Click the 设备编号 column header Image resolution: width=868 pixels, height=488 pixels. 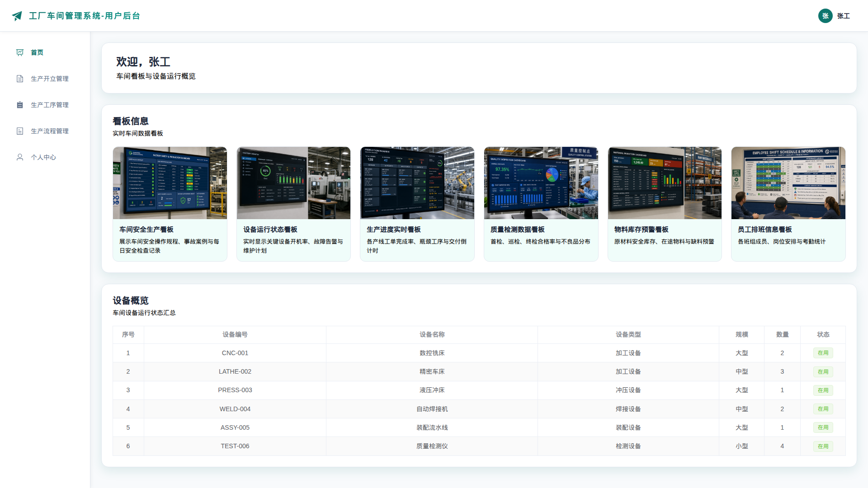[235, 334]
